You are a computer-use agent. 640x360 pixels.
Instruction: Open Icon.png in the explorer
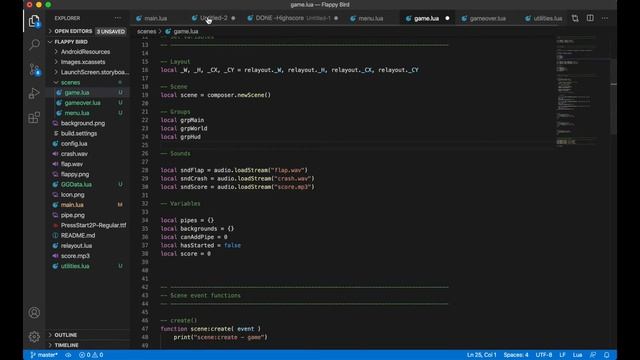click(73, 195)
